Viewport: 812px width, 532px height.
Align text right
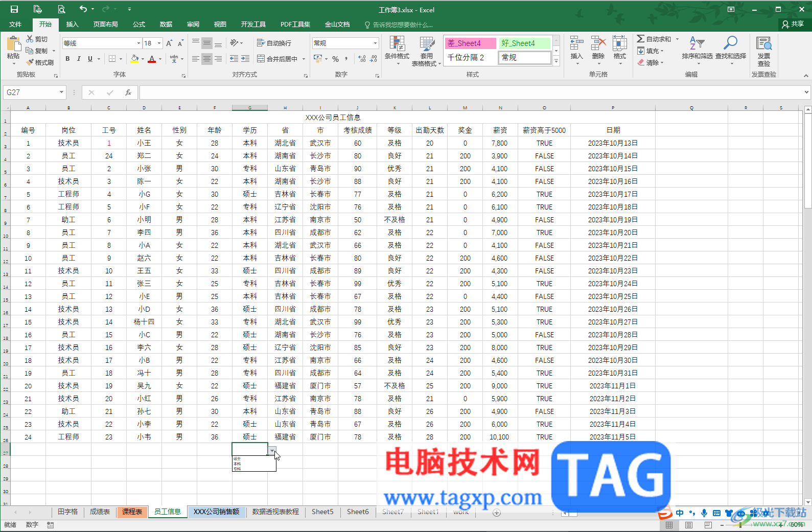(x=218, y=59)
